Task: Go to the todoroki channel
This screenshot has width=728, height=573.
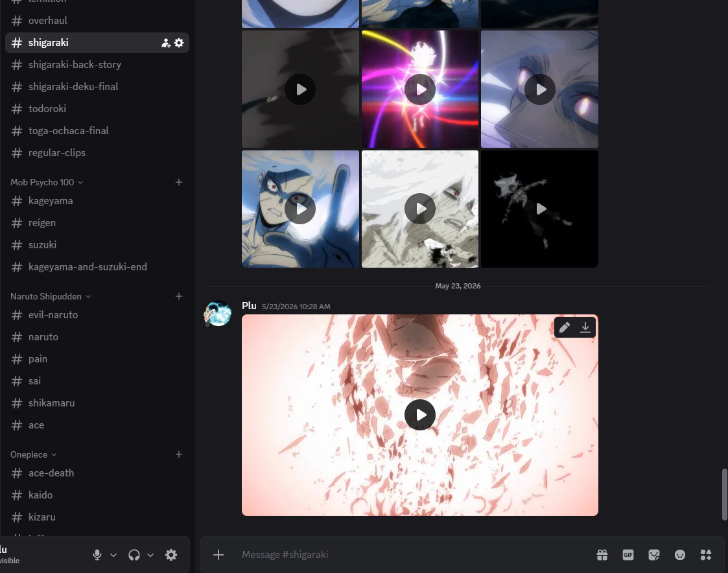Action: 97,109
